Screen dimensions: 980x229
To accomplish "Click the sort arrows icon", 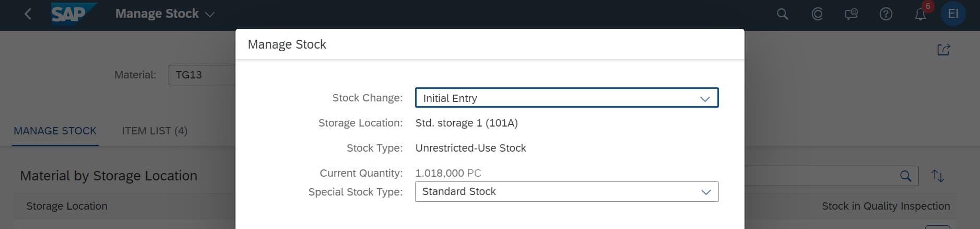I will tap(938, 176).
